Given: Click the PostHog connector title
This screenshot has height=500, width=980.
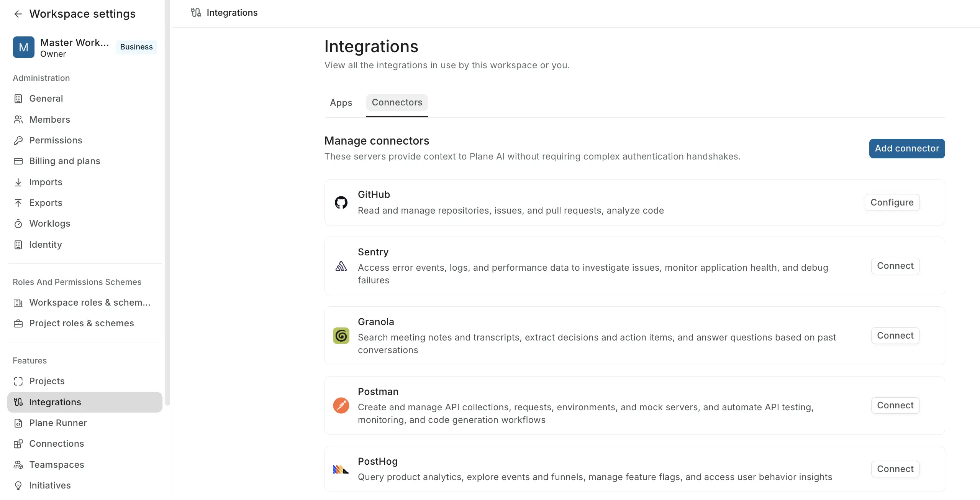Looking at the screenshot, I should click(378, 462).
